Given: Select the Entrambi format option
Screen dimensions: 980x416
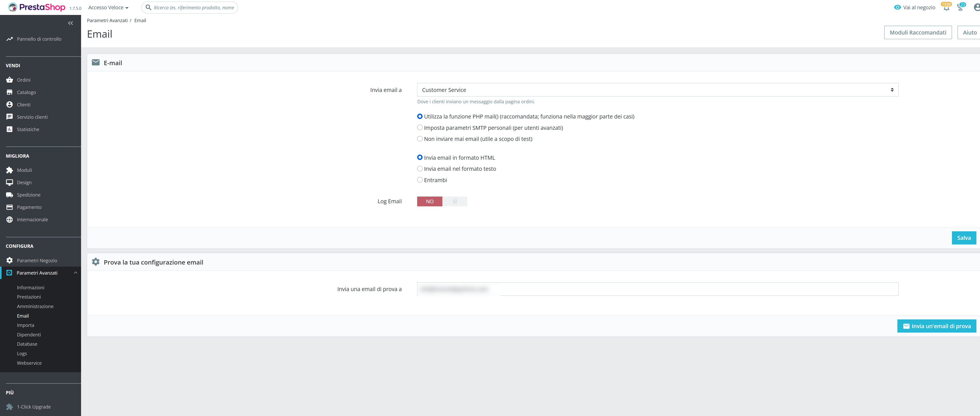Looking at the screenshot, I should click(420, 180).
